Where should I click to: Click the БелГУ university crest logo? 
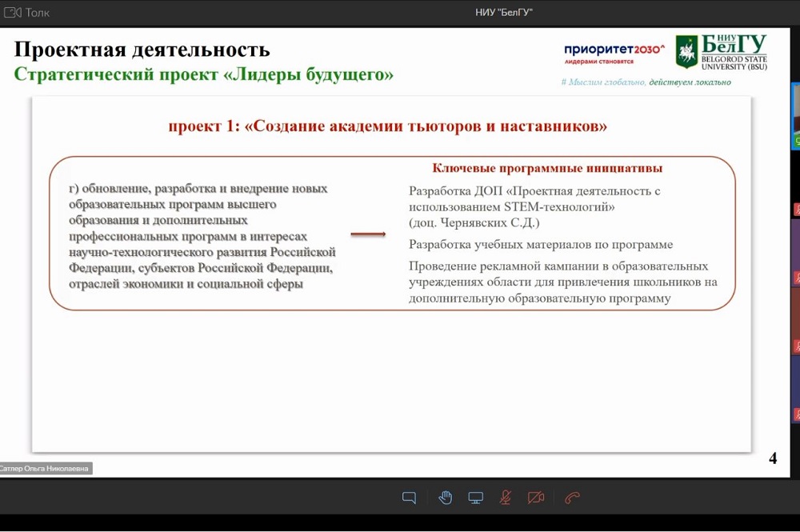(x=686, y=52)
